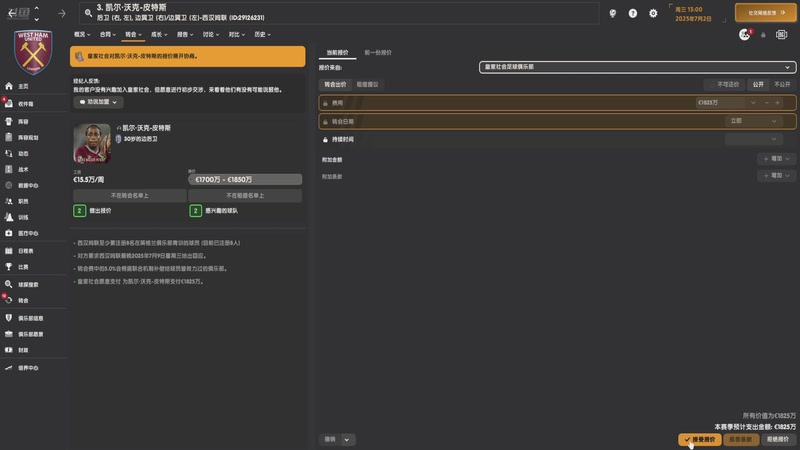
Task: Open 球探搜索 scouting magnifier icon
Action: (9, 284)
